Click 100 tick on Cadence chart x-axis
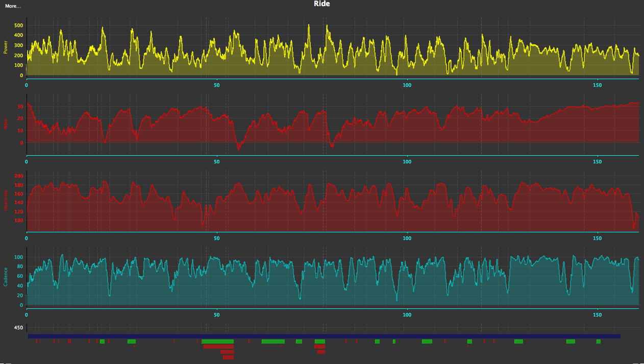This screenshot has width=644, height=364. [x=407, y=314]
